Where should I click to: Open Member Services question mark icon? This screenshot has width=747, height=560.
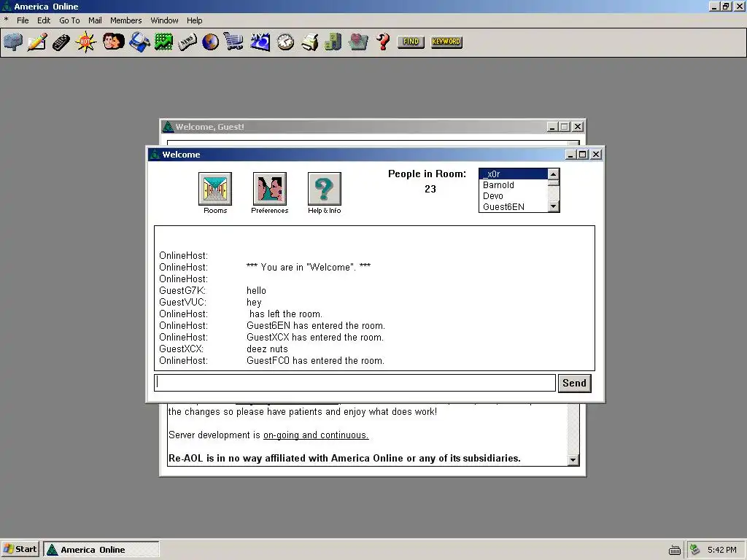[383, 42]
